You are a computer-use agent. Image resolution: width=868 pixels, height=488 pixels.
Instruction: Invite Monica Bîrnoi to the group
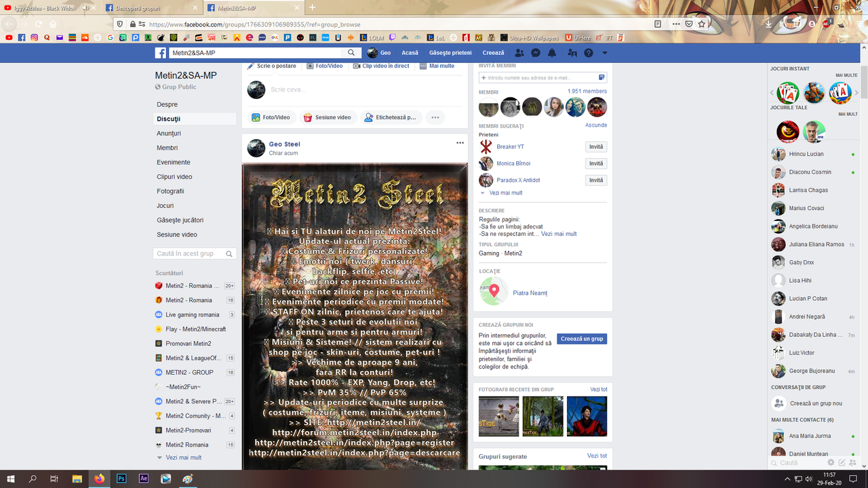pyautogui.click(x=596, y=163)
